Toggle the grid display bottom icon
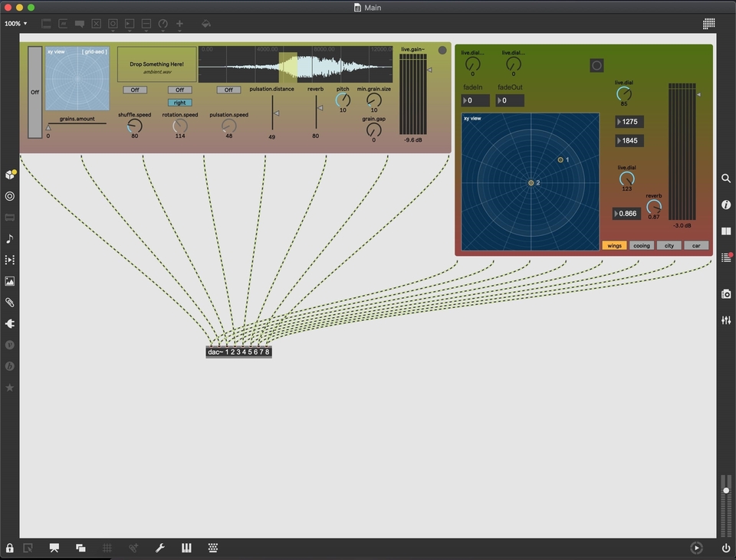 pyautogui.click(x=107, y=548)
